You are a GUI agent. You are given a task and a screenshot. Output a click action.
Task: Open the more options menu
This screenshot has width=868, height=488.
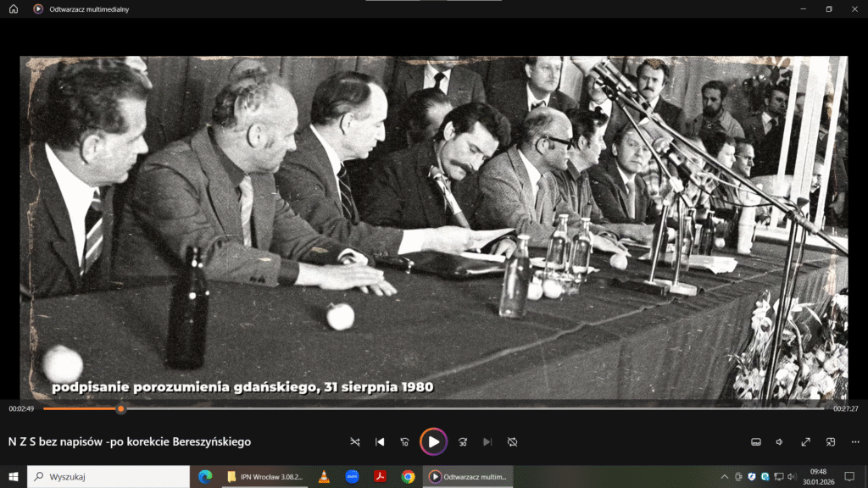pos(854,442)
